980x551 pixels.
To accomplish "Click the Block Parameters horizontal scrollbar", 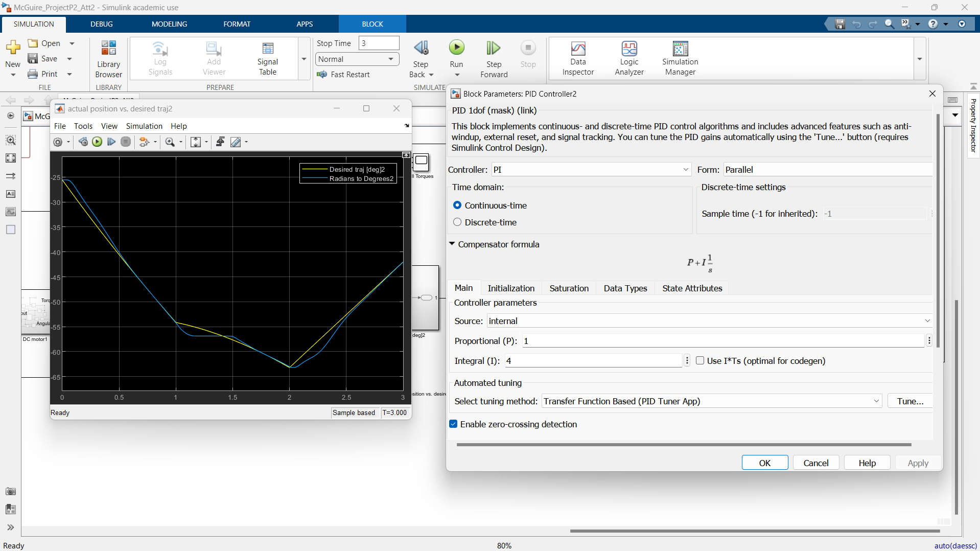I will (x=684, y=444).
